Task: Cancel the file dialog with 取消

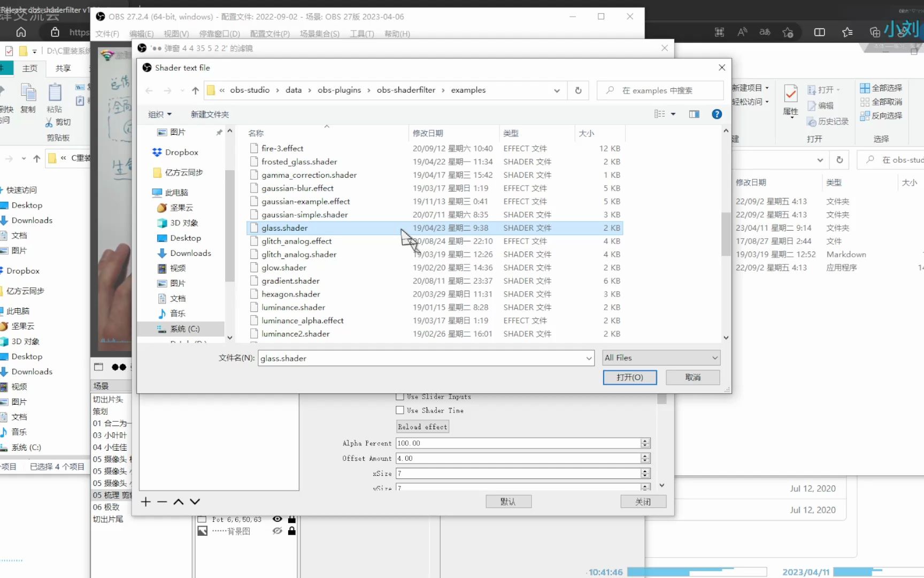Action: point(693,377)
